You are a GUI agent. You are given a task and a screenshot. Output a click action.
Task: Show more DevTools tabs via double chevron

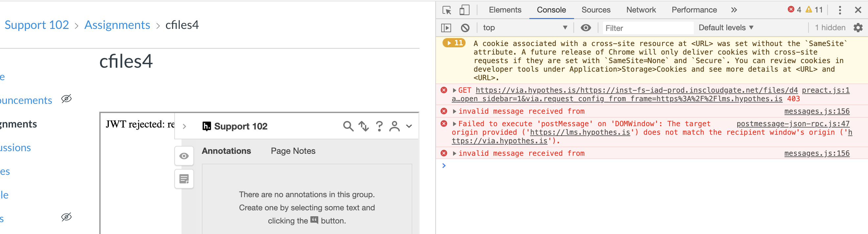coord(734,10)
